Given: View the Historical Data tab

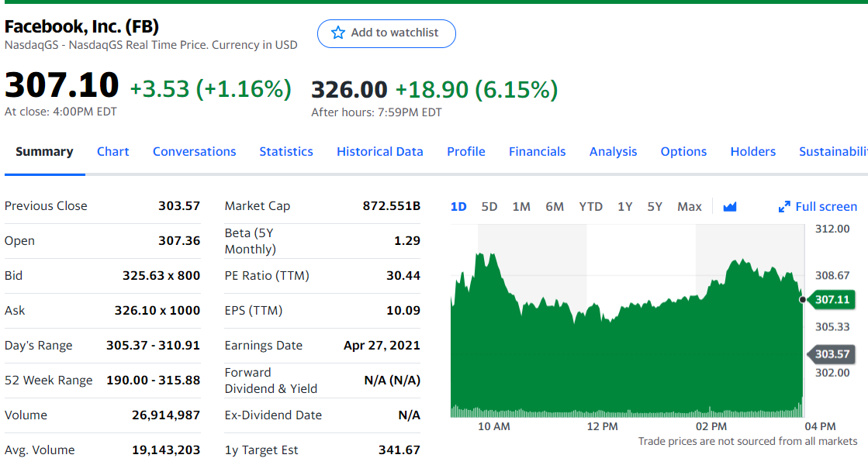Looking at the screenshot, I should 380,152.
